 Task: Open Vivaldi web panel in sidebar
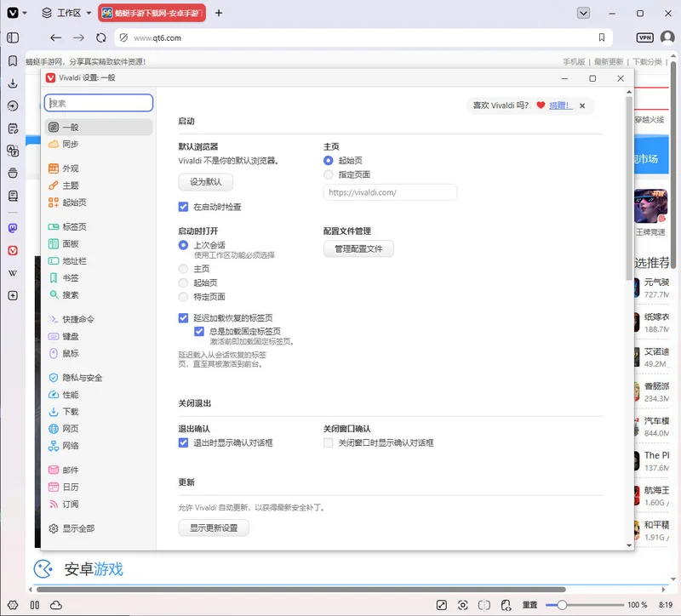click(13, 250)
